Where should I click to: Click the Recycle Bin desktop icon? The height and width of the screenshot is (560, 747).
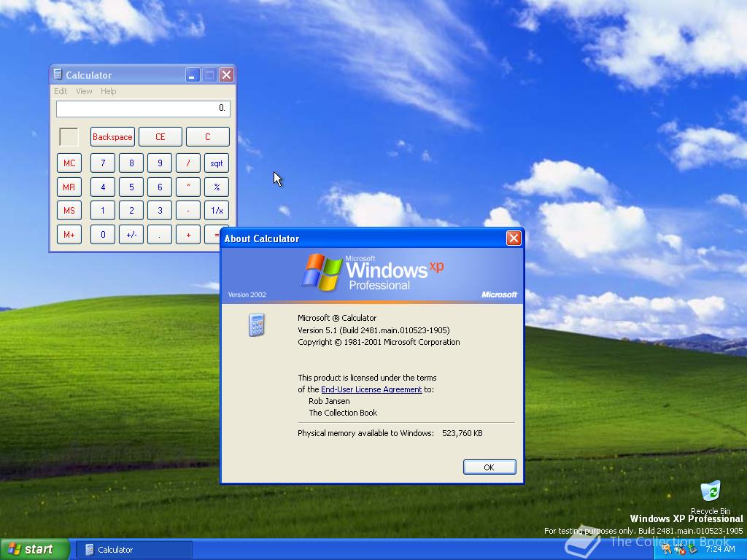coord(711,497)
